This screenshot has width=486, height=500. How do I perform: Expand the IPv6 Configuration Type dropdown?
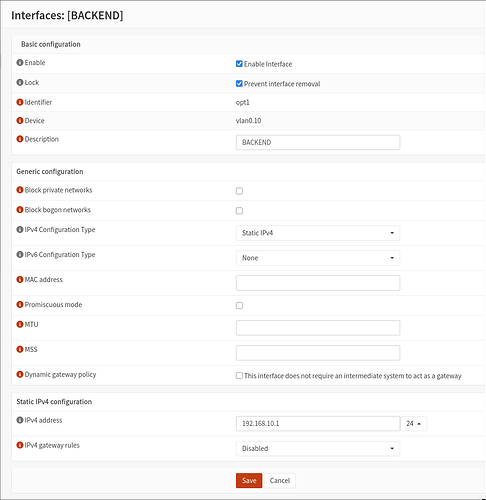point(318,258)
